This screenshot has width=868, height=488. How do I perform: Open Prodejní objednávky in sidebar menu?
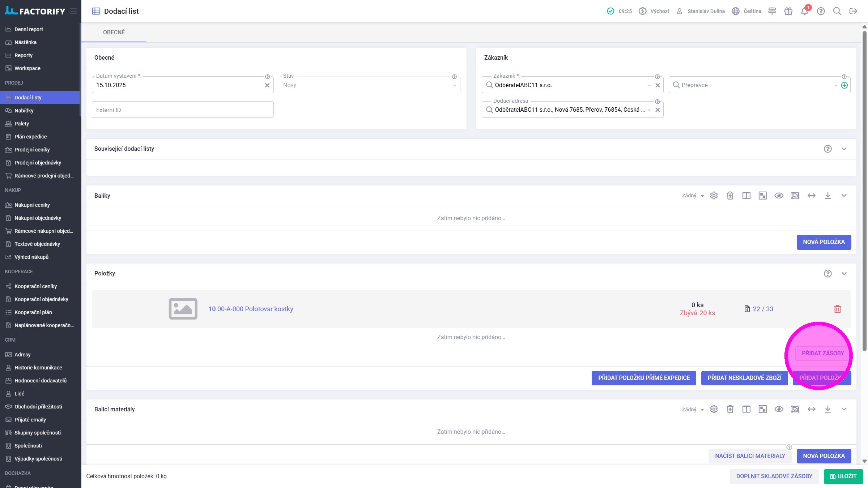click(x=38, y=163)
